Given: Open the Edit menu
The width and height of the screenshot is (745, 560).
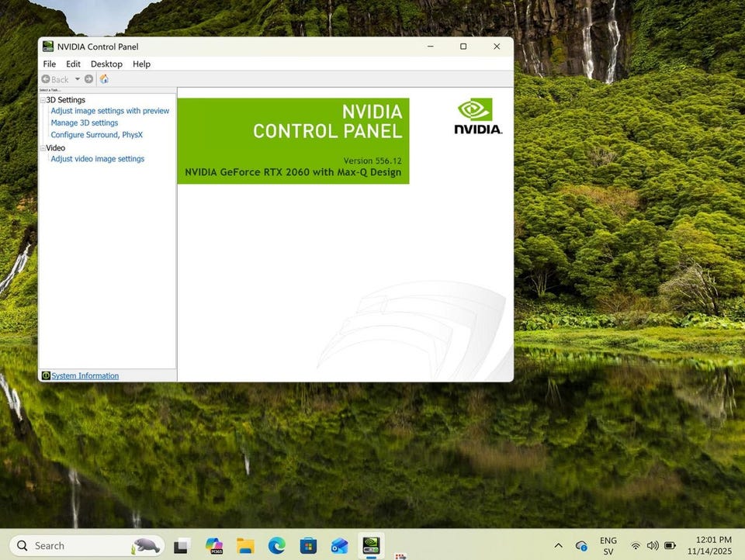Looking at the screenshot, I should click(73, 64).
